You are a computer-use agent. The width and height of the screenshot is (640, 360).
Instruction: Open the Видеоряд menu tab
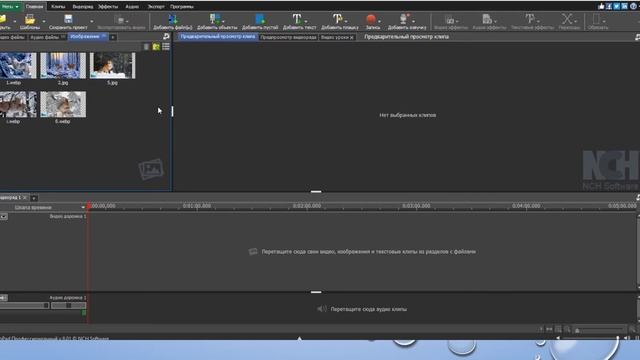pyautogui.click(x=82, y=7)
